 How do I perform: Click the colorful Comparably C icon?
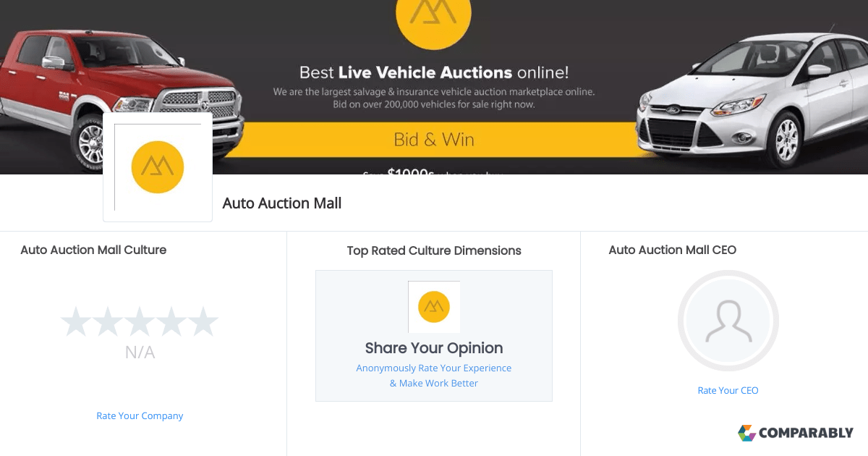tap(746, 433)
